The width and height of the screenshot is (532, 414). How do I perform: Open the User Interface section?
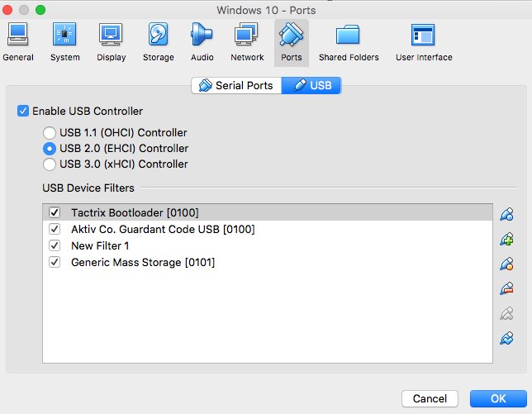coord(424,42)
